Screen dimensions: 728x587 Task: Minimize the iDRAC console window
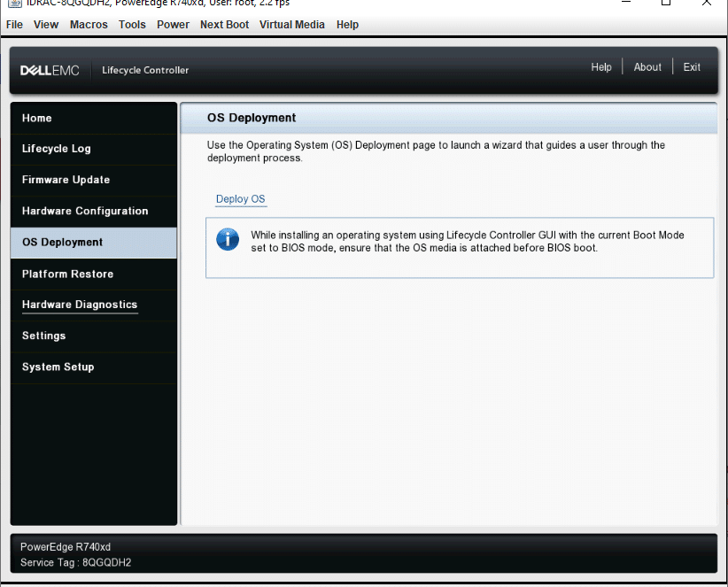tap(626, 3)
